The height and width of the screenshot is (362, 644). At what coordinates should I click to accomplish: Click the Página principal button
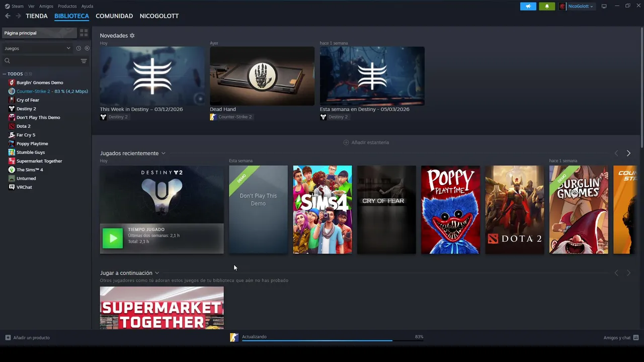pos(39,33)
